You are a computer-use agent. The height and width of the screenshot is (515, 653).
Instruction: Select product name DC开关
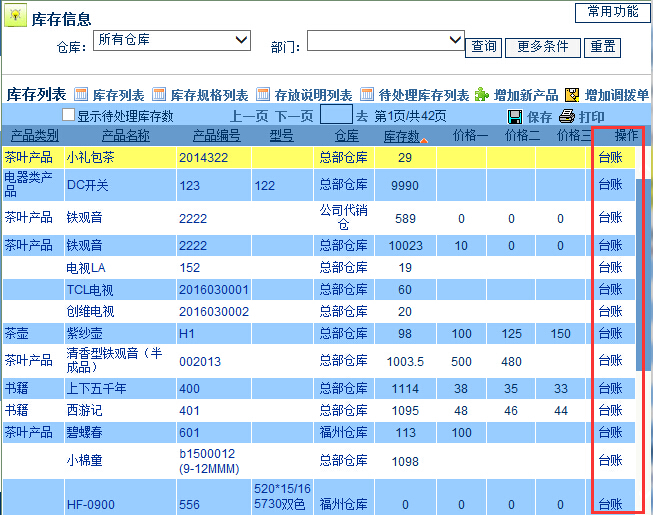click(x=87, y=185)
